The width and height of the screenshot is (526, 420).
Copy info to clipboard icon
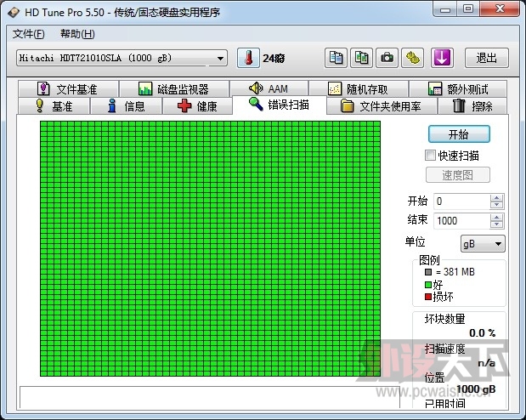[336, 58]
